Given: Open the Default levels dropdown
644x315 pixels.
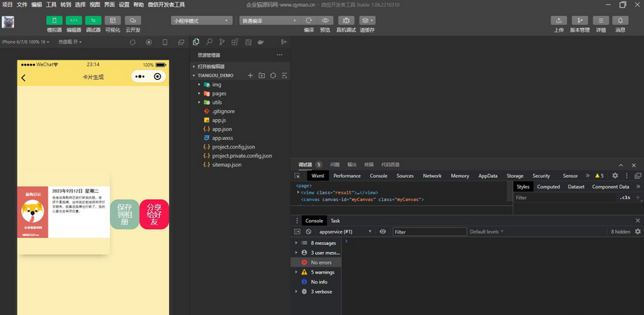Looking at the screenshot, I should tap(486, 231).
